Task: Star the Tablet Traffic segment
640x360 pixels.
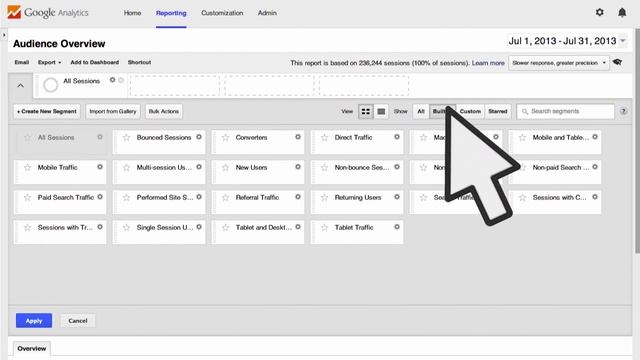Action: point(324,227)
